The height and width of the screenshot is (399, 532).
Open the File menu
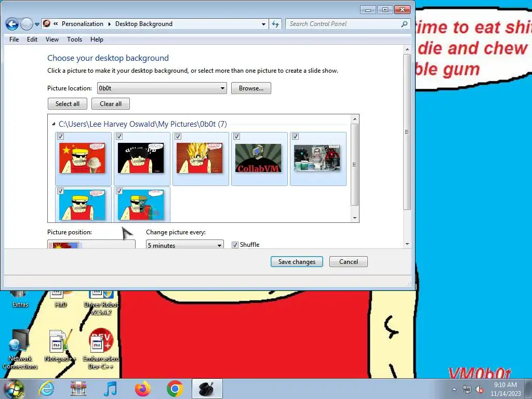tap(14, 39)
